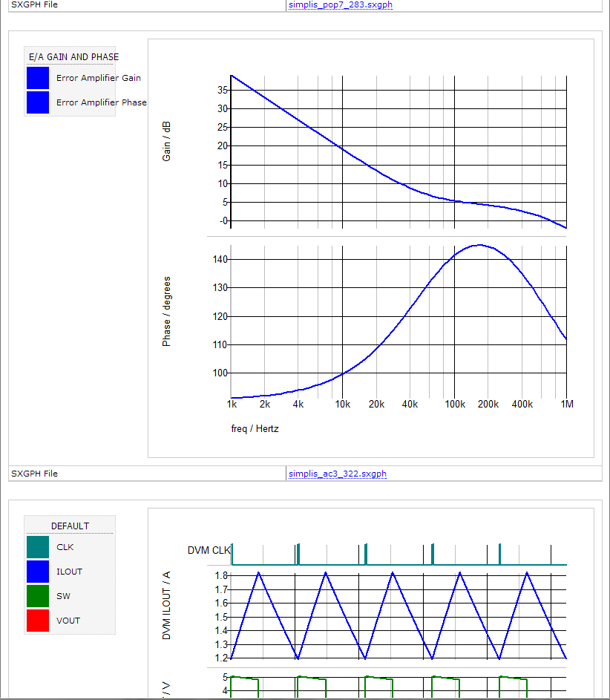Screen dimensions: 610x700
Task: Open the simplis_pop7_283.sxgph file link
Action: tap(341, 5)
